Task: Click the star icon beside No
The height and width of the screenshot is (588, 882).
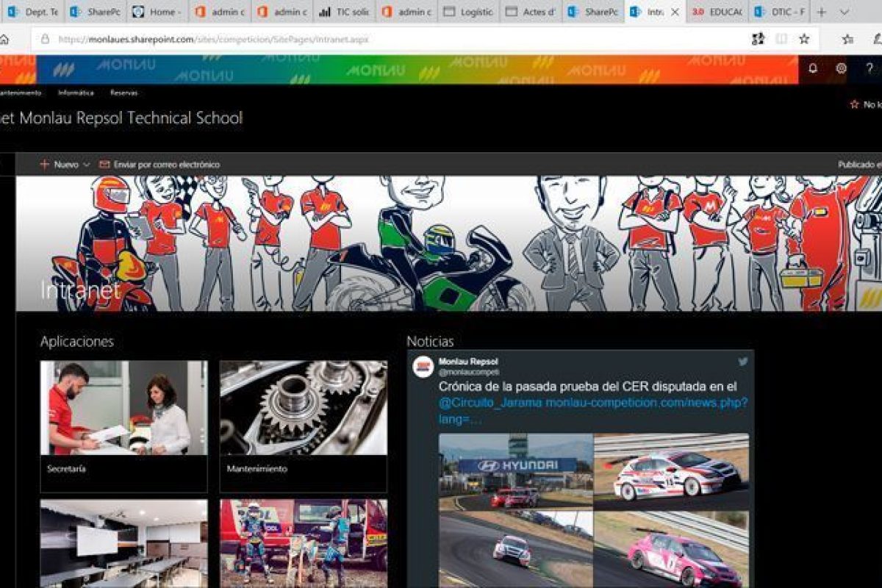Action: 854,105
